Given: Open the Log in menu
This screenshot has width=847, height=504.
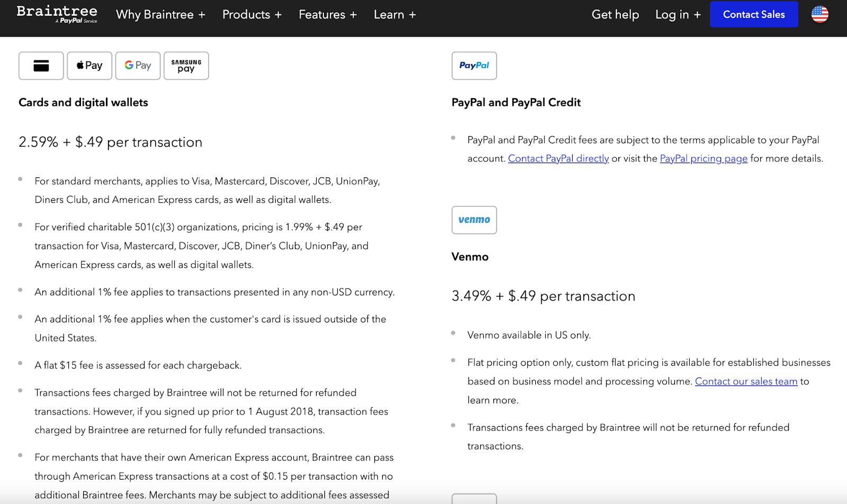Looking at the screenshot, I should (x=678, y=15).
